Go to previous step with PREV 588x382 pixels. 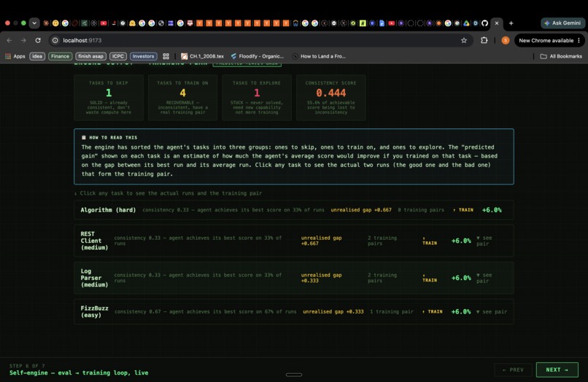click(513, 370)
